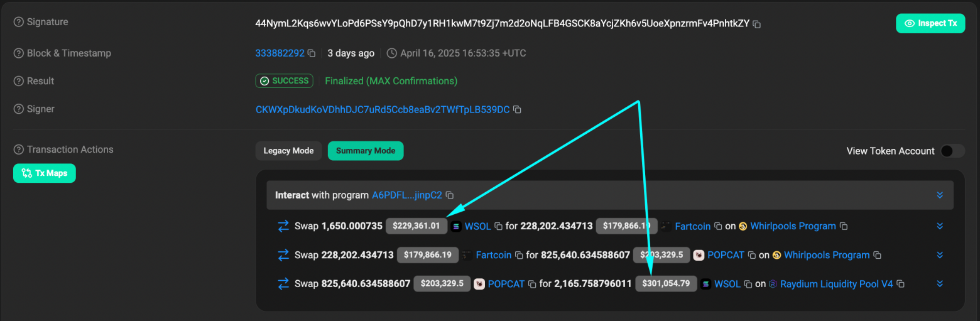Copy the Fartcoin token address in first swap
980x321 pixels.
(717, 226)
